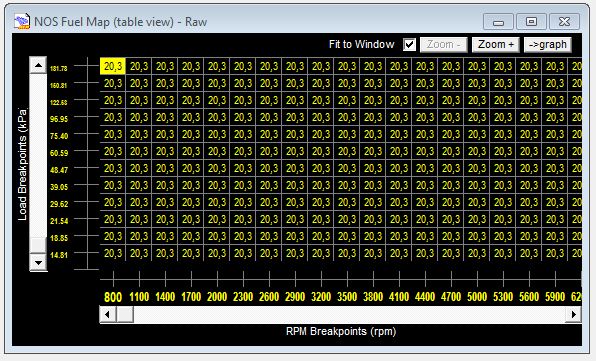596x361 pixels.
Task: Minimize the NOS Fuel Map window
Action: 498,22
